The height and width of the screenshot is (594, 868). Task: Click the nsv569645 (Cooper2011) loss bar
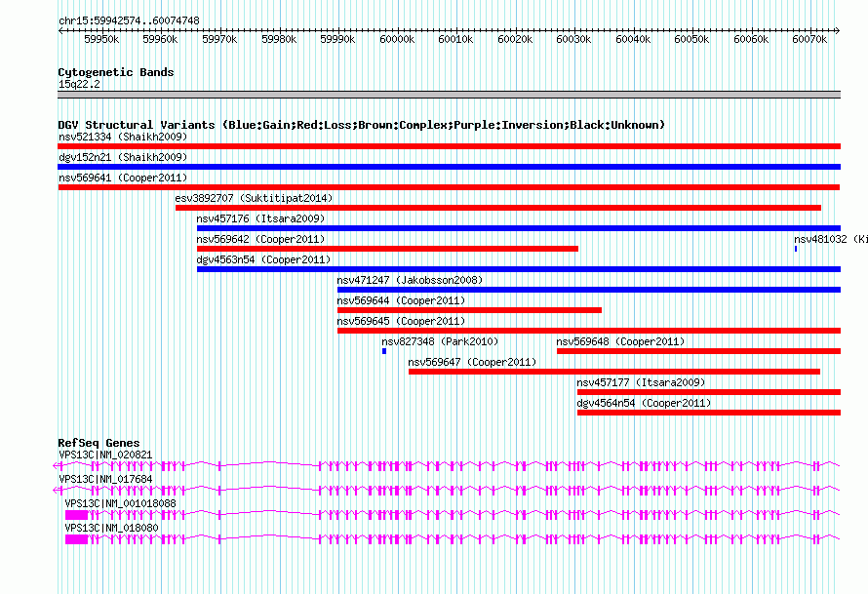click(x=589, y=331)
